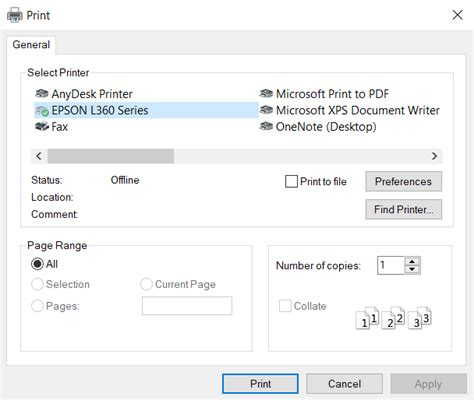Increase number of copies with up arrow

412,262
